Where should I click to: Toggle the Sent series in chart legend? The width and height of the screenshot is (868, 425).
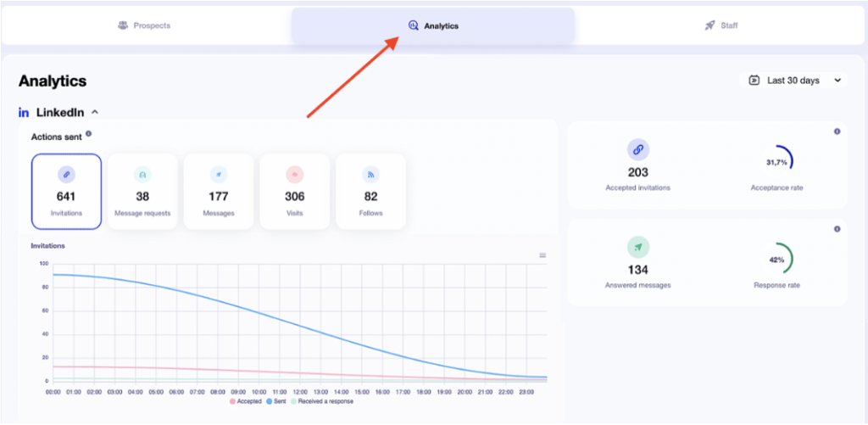pos(276,401)
